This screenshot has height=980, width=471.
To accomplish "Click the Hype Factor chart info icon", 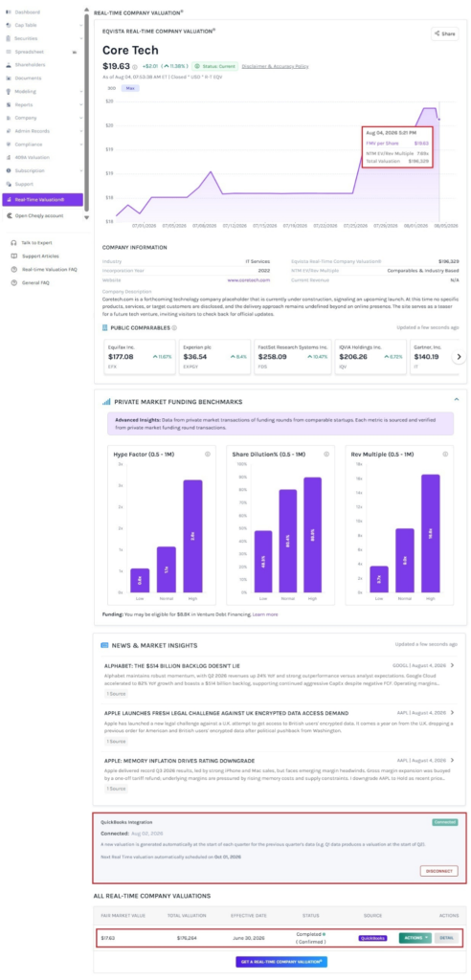I will pyautogui.click(x=207, y=455).
